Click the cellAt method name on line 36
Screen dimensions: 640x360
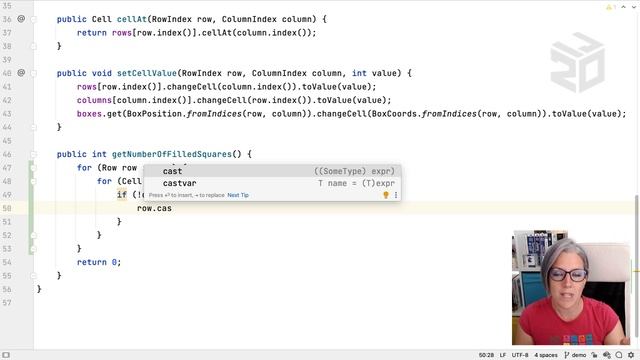tap(131, 19)
